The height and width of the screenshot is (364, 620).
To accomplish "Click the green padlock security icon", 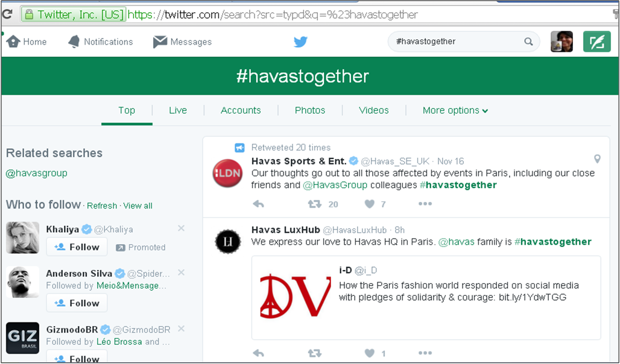I will click(28, 14).
